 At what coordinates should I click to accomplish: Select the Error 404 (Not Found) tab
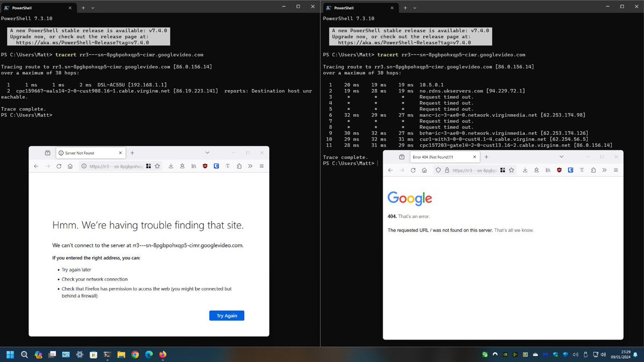444,157
